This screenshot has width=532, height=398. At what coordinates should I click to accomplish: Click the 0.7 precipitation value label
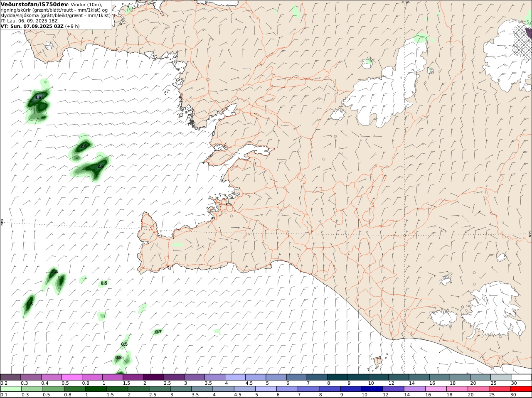click(158, 332)
